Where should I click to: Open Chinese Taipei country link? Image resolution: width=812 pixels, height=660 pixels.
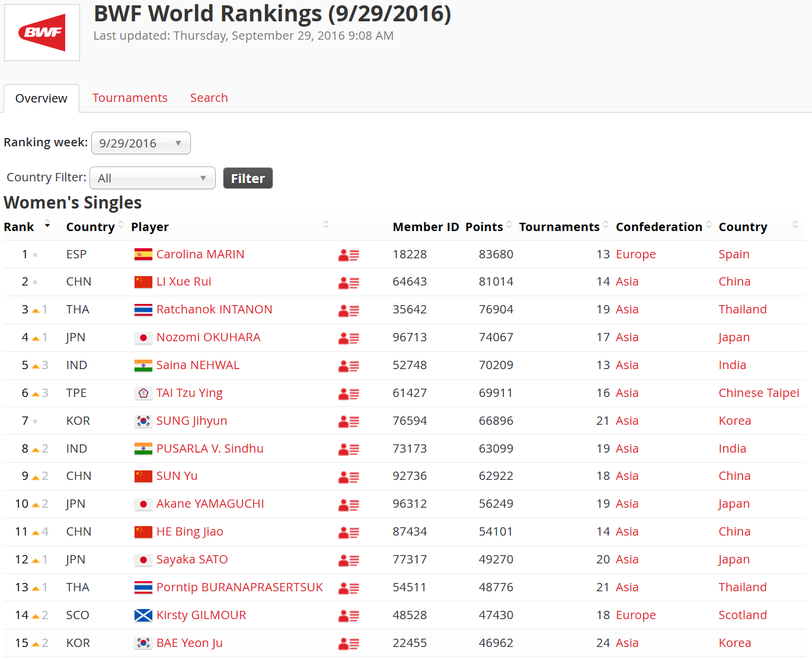coord(759,393)
